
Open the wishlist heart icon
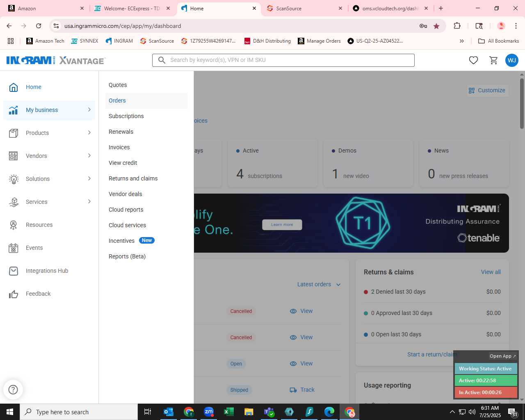pos(473,60)
